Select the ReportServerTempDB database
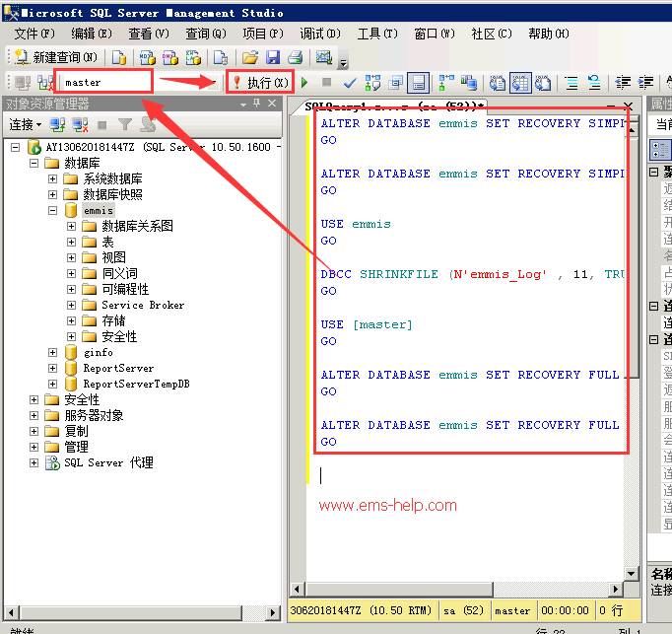672x634 pixels. pos(136,384)
